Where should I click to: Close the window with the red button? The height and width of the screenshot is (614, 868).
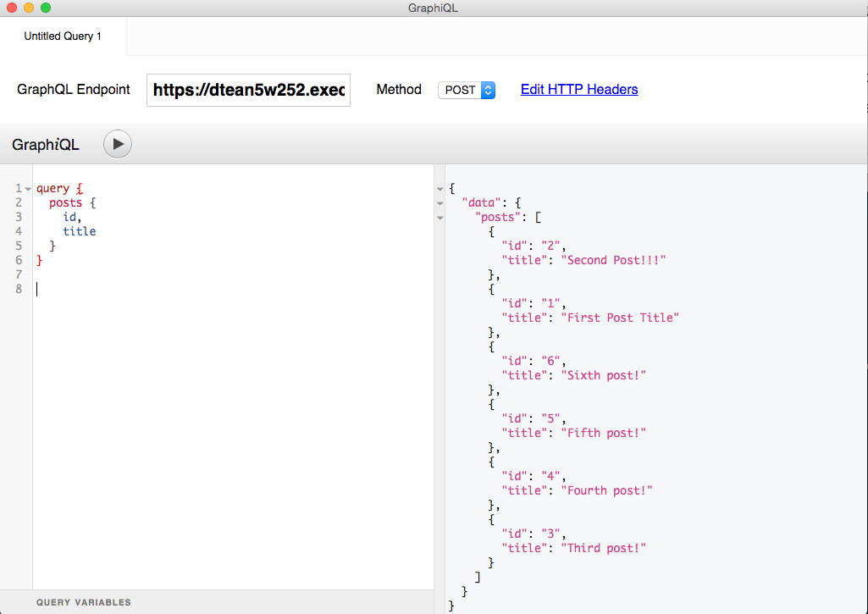pyautogui.click(x=12, y=8)
